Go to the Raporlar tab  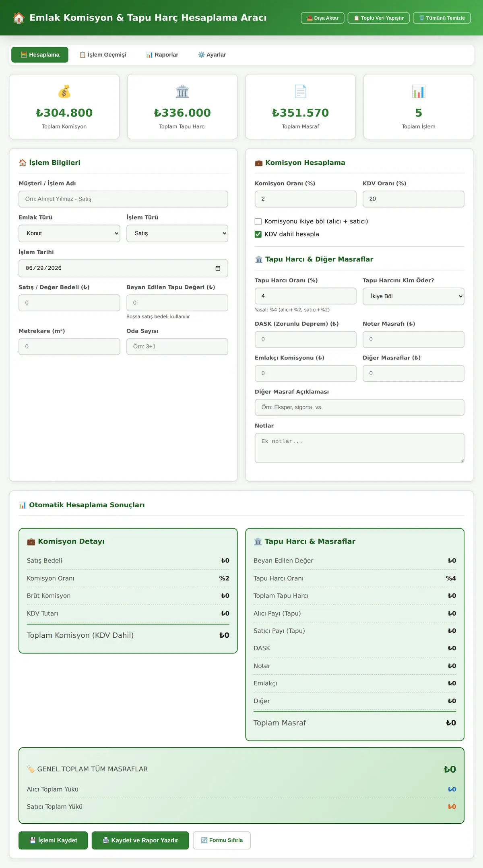[162, 55]
